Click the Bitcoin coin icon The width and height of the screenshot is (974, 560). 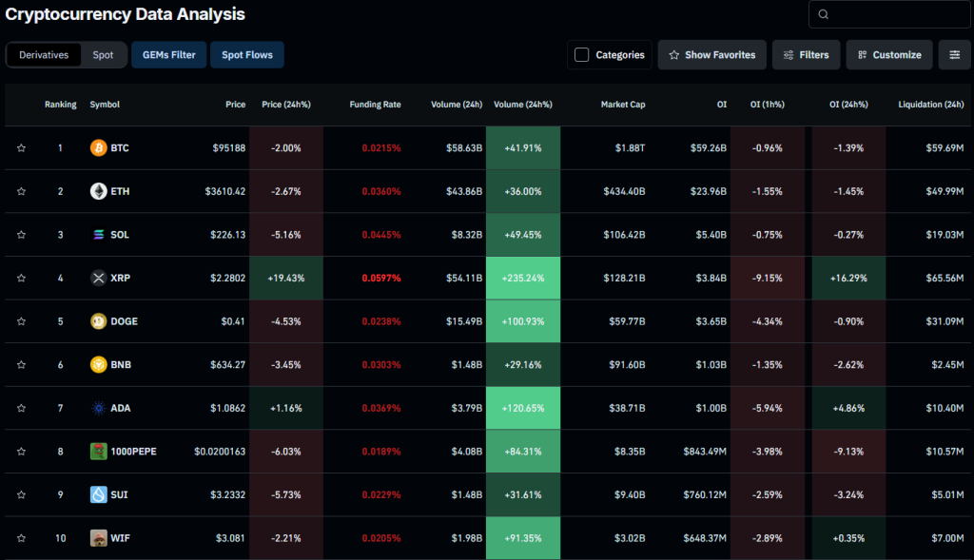(x=98, y=148)
